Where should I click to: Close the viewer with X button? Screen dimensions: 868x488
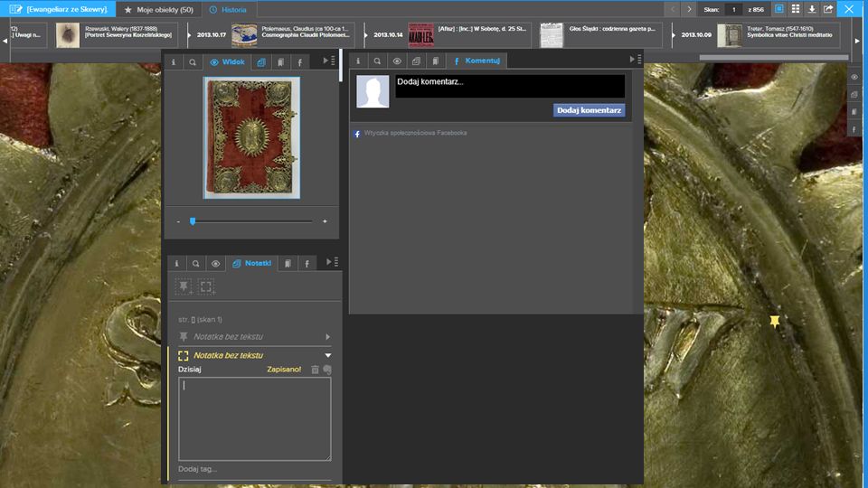coord(849,9)
